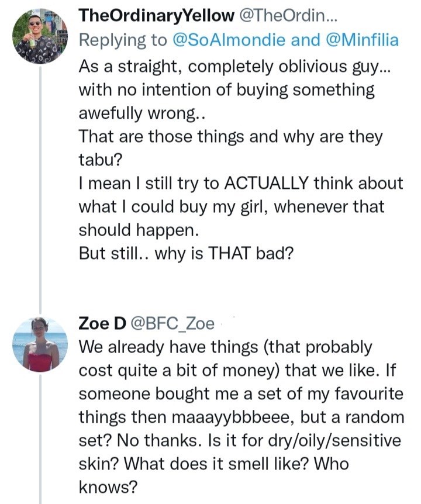Click the word 'knows?' ending Zoe's reply

(108, 487)
